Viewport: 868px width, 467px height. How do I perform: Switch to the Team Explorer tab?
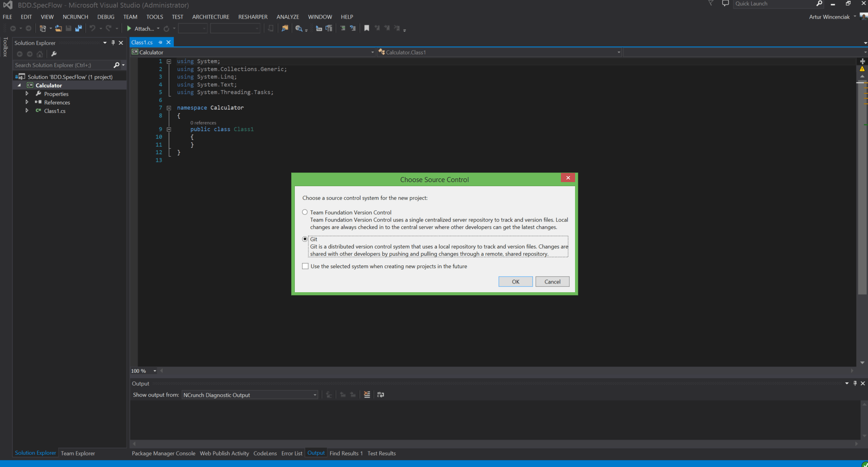pos(78,453)
